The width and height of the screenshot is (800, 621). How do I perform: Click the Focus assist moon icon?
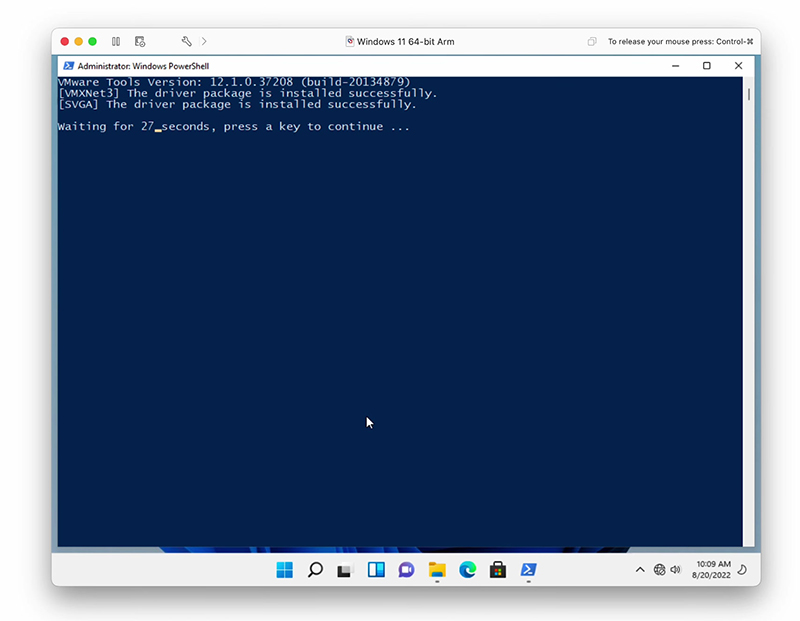pos(743,569)
